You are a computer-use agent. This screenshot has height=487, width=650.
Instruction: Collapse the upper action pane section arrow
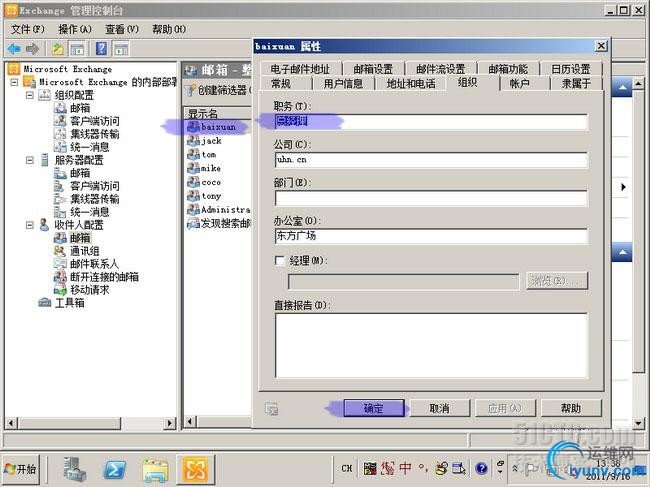[623, 87]
